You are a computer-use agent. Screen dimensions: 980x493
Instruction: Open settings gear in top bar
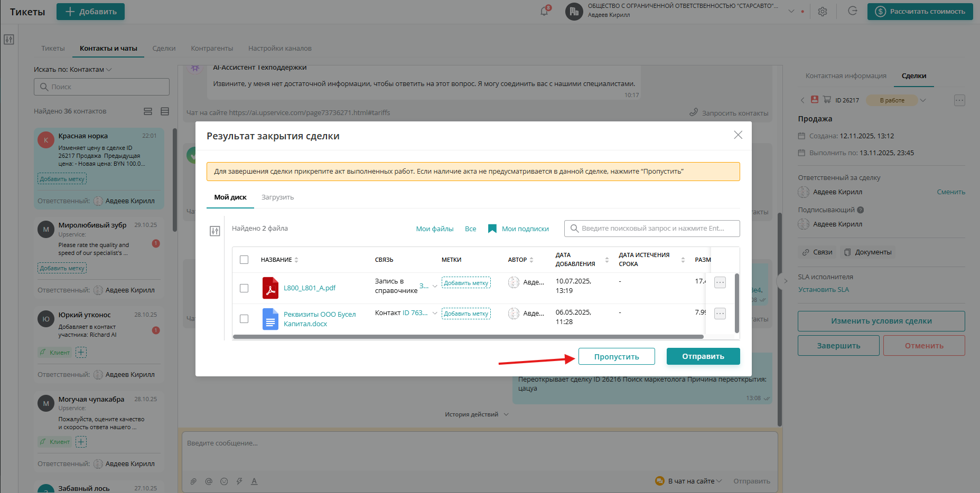point(823,12)
